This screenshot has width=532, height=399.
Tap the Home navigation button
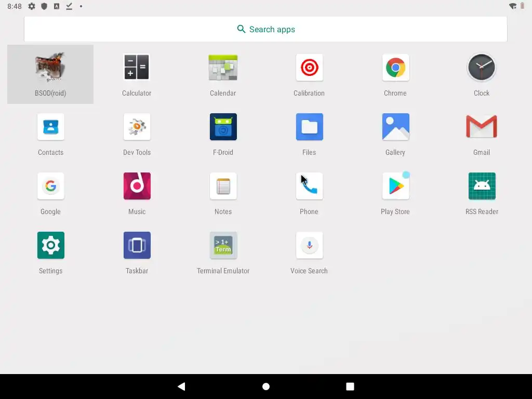pos(266,387)
